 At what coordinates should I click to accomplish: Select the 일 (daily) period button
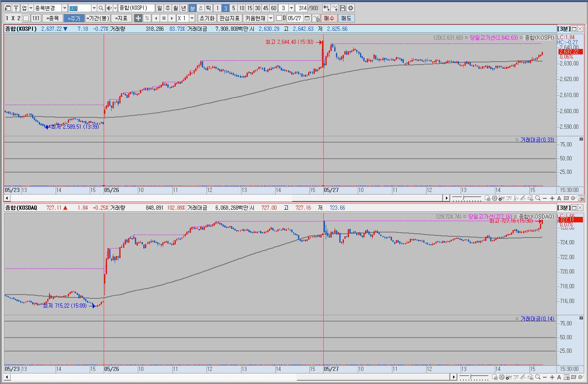[x=159, y=8]
